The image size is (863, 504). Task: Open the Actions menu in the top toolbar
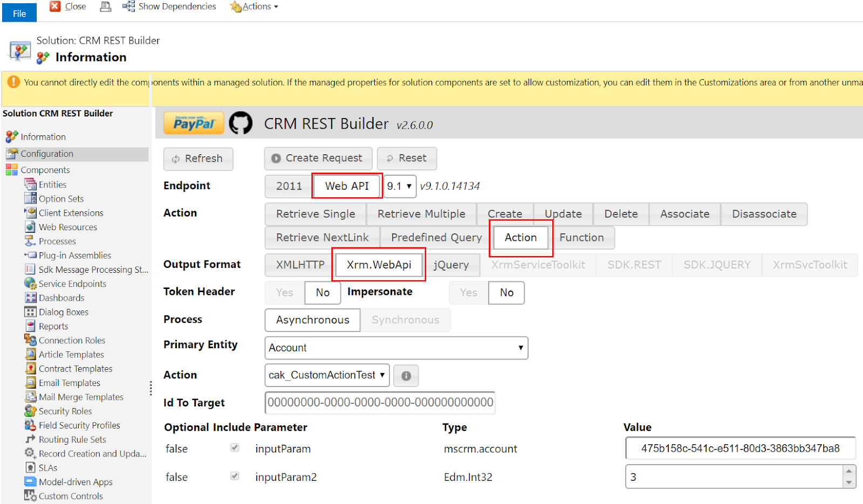pos(254,6)
